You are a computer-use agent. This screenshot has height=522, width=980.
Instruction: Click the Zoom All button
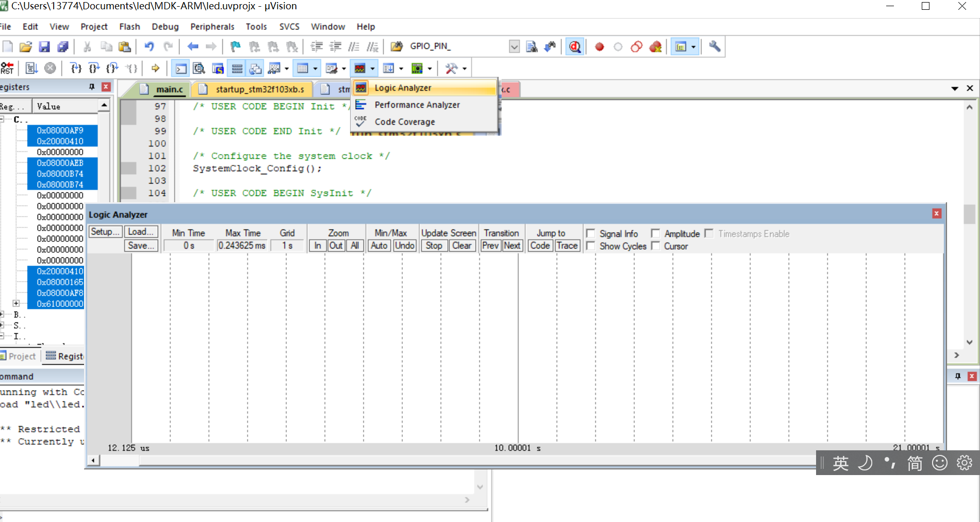(x=355, y=246)
